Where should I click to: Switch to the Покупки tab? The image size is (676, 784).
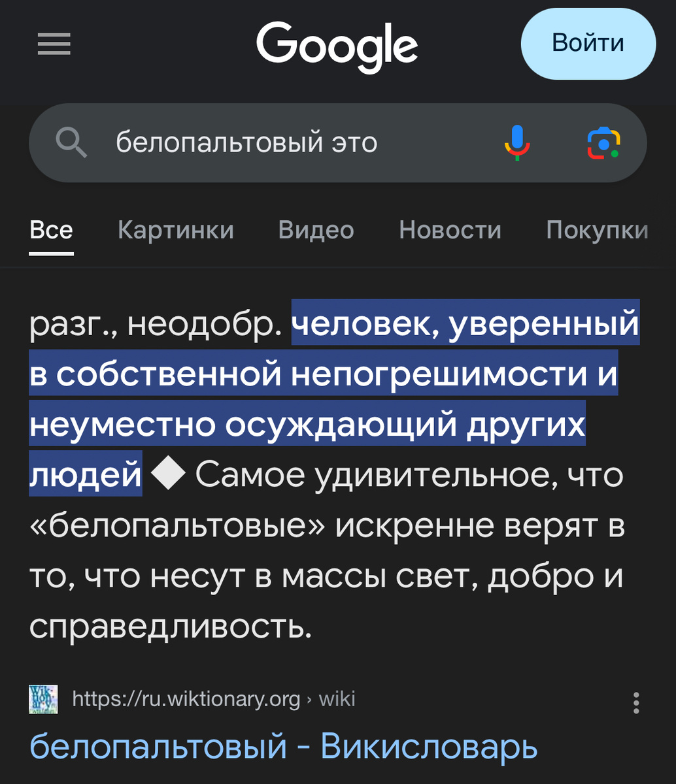coord(597,230)
